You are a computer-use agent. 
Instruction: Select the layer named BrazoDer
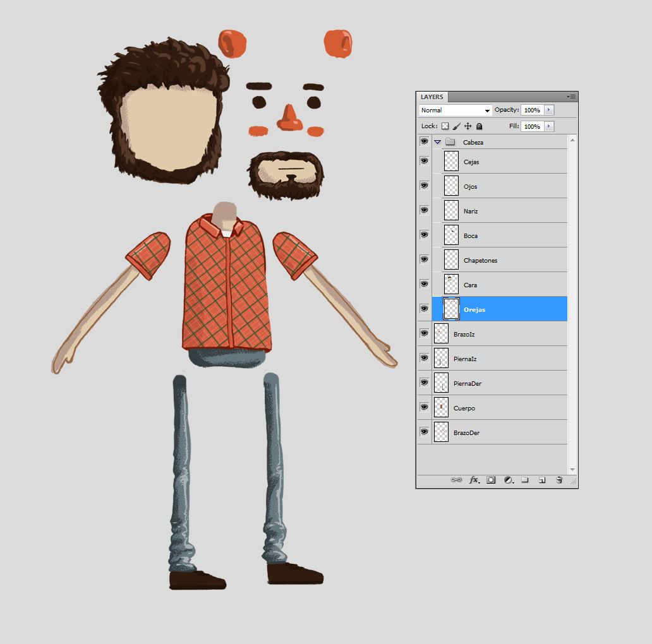point(466,432)
